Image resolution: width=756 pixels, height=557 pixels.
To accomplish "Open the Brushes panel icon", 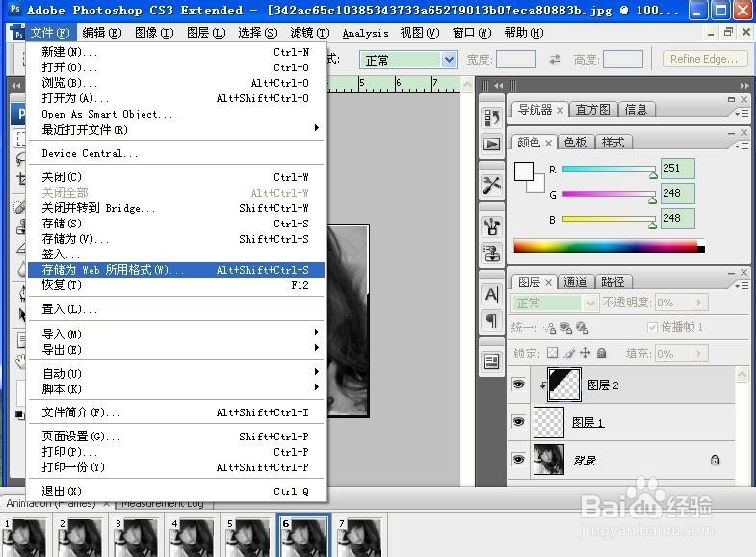I will pyautogui.click(x=492, y=225).
